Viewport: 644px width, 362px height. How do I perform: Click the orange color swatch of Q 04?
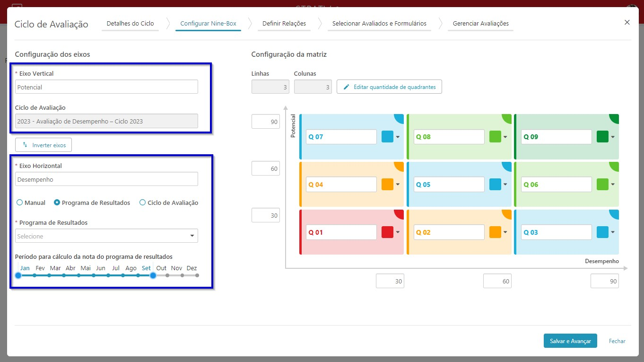(388, 185)
